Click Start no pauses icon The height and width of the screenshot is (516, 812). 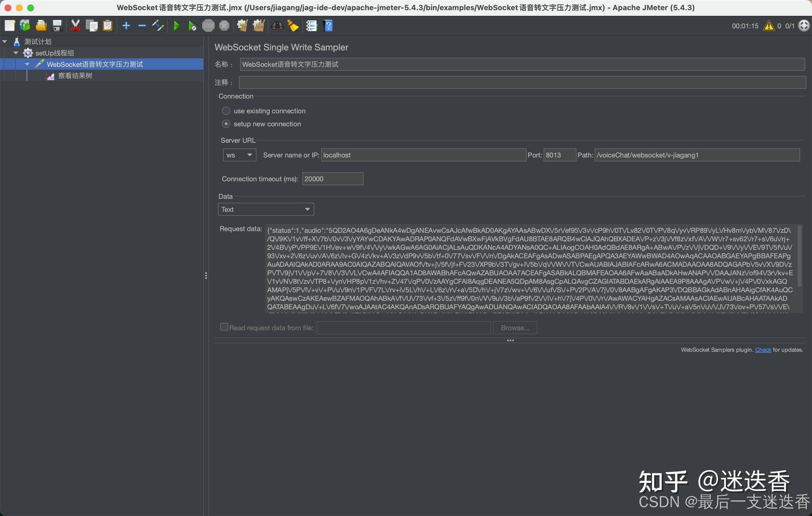tap(192, 26)
